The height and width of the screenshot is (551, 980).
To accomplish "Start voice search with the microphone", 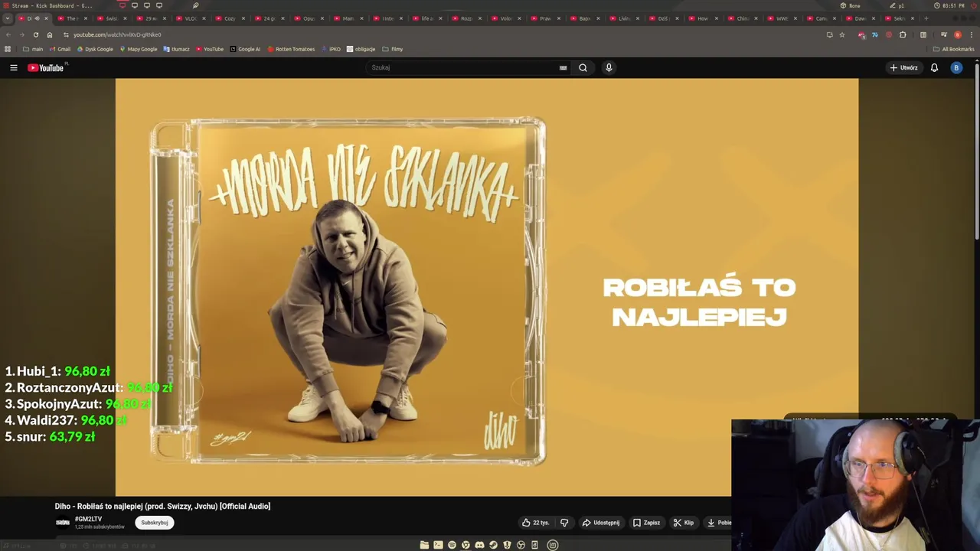I will [x=609, y=67].
